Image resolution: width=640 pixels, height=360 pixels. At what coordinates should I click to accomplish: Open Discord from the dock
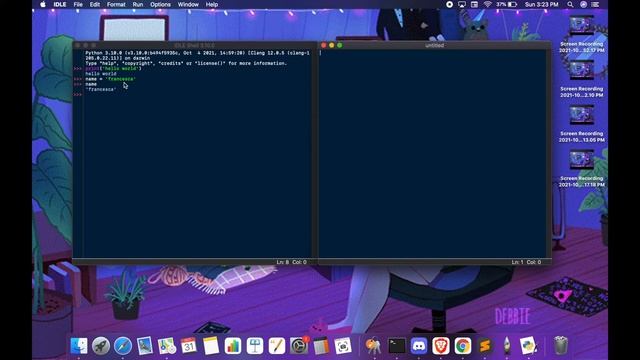point(419,346)
